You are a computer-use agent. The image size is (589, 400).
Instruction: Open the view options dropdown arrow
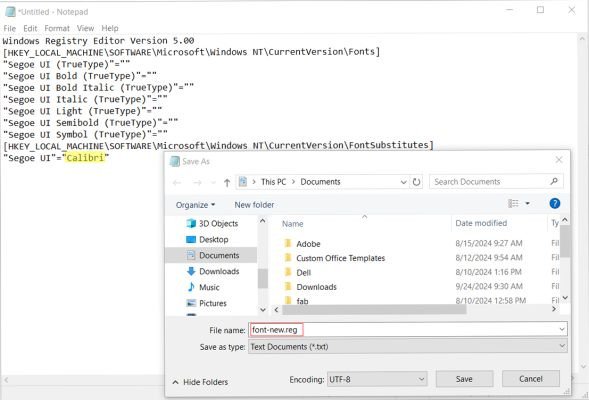point(527,203)
